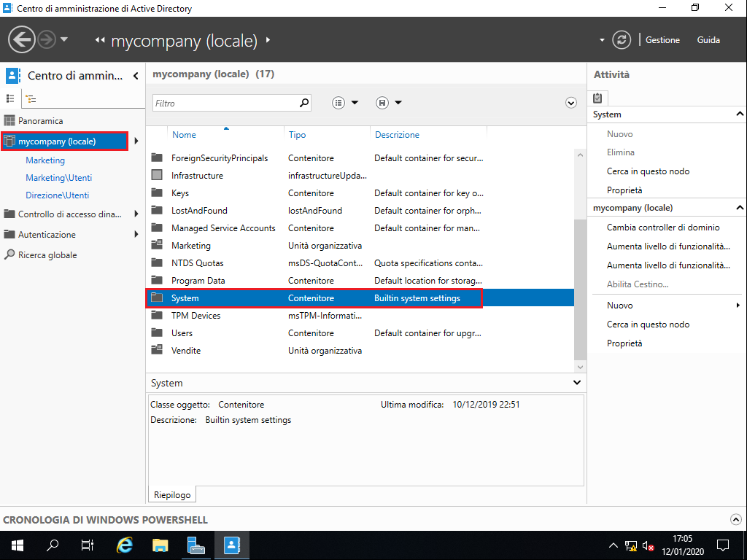Click the Refresh icon in the navigation bar
Viewport: 747px width, 560px height.
coord(622,40)
